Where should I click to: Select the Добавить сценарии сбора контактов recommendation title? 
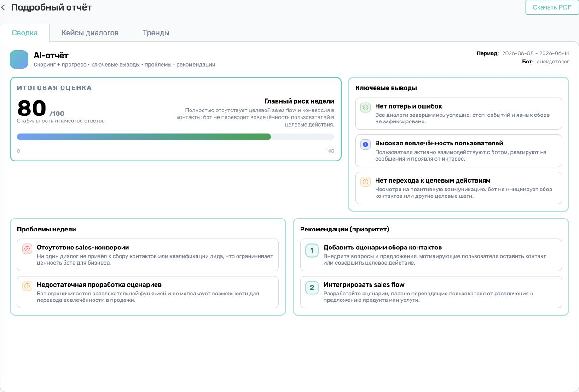point(383,248)
